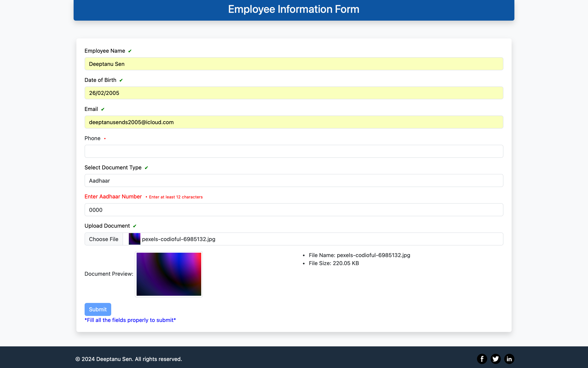The width and height of the screenshot is (588, 368).
Task: Click green checkmark beside Date of Birth
Action: pyautogui.click(x=121, y=80)
